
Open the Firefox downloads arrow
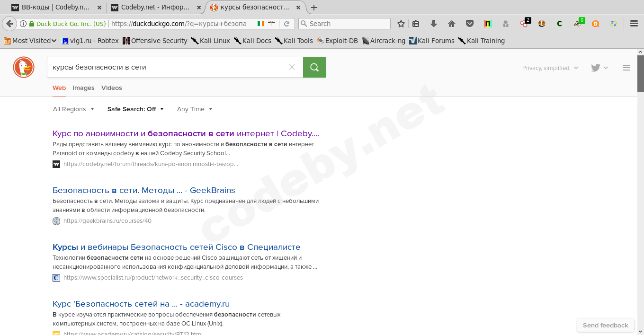pos(434,24)
